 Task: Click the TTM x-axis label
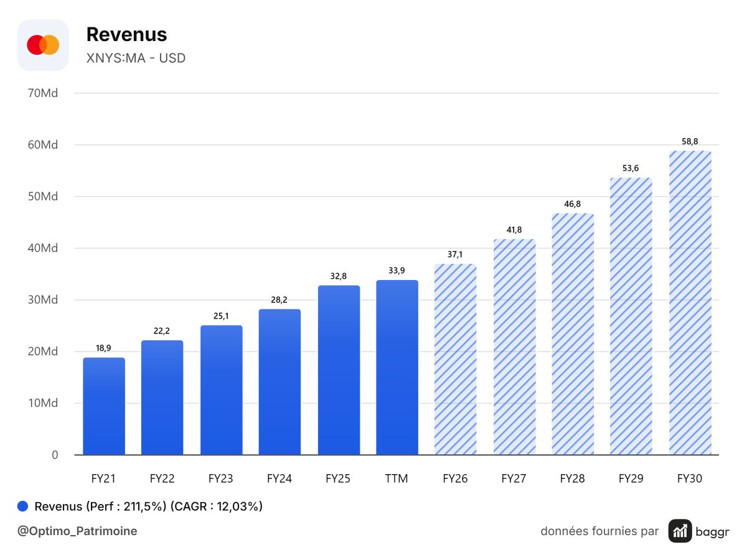click(x=397, y=478)
